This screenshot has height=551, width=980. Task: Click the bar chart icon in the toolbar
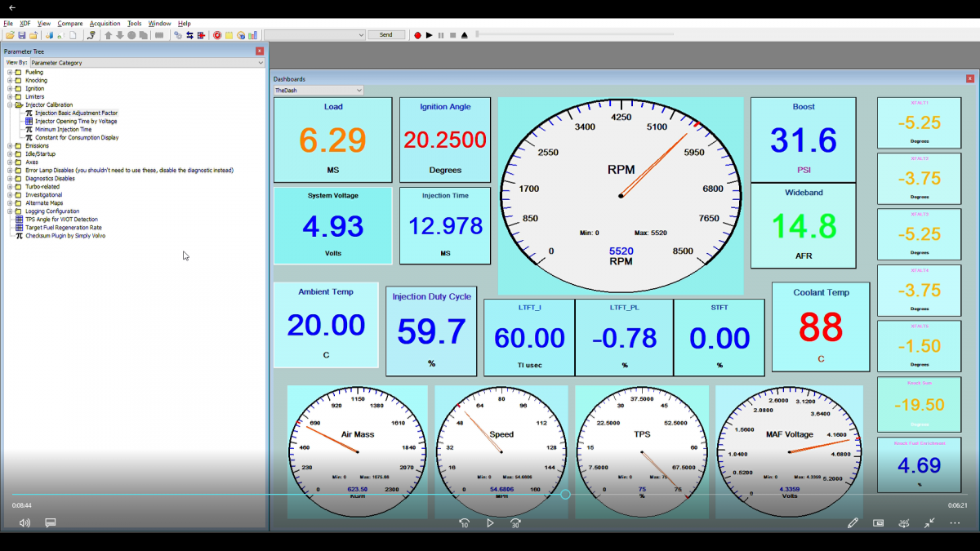tap(253, 35)
